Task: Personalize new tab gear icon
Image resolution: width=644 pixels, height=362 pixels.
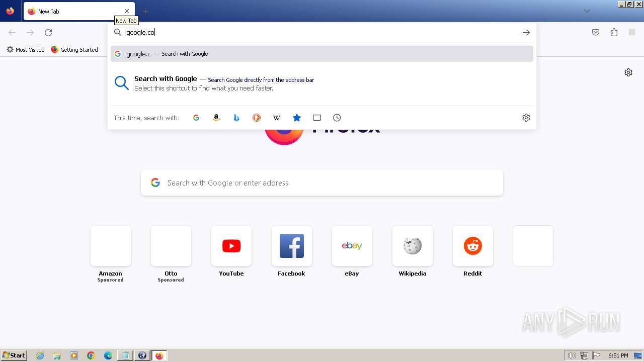Action: click(x=628, y=72)
